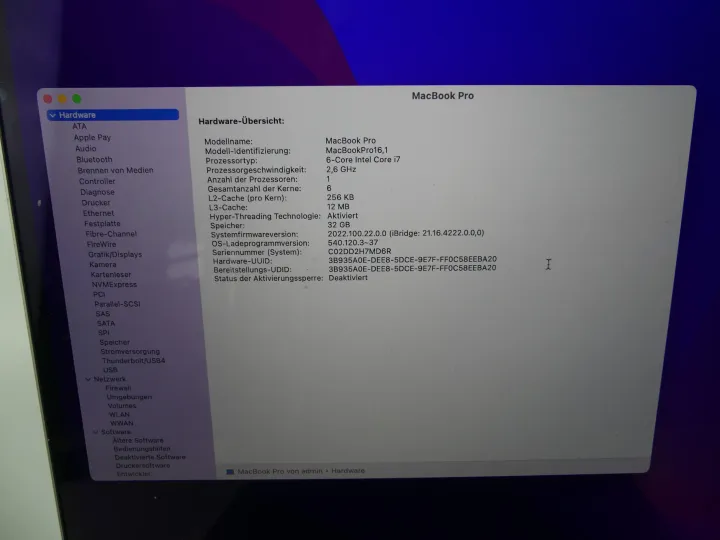Image resolution: width=720 pixels, height=540 pixels.
Task: Click the Hardware-UUID value
Action: 412,260
